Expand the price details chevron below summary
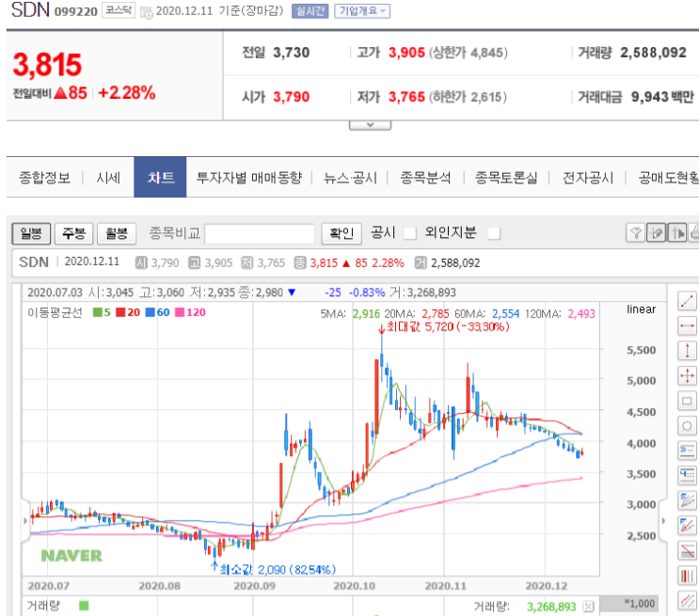Screen dimensions: 699x616 (370, 125)
